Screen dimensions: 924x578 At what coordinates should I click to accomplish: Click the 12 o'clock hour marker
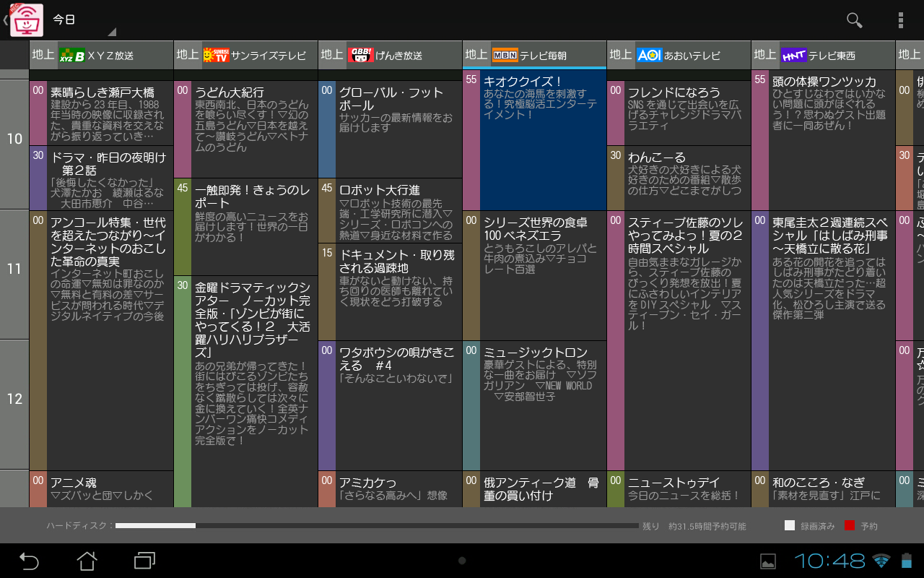click(x=14, y=399)
